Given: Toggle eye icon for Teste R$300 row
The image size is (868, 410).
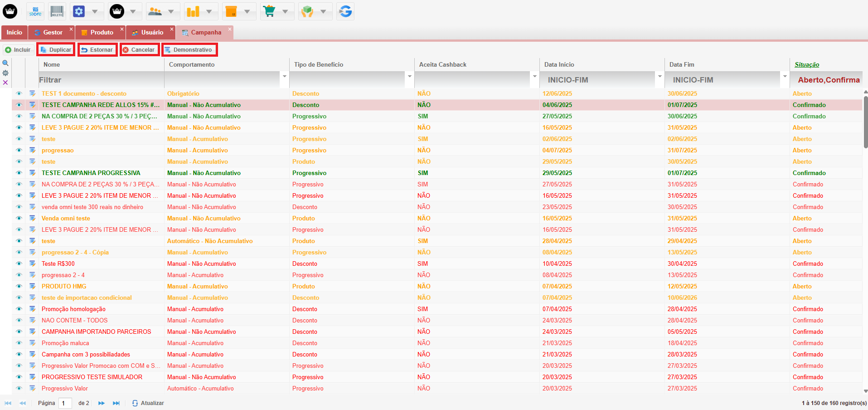Looking at the screenshot, I should 19,264.
